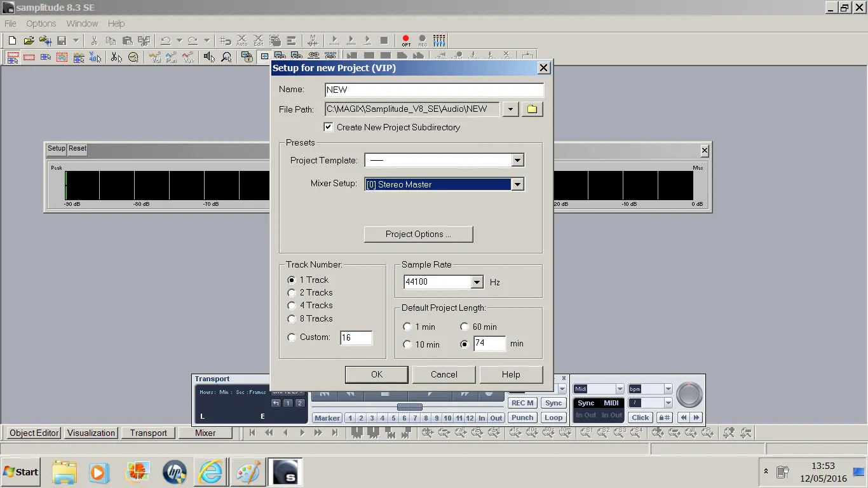Click Reset in the peak meter window

[x=78, y=149]
